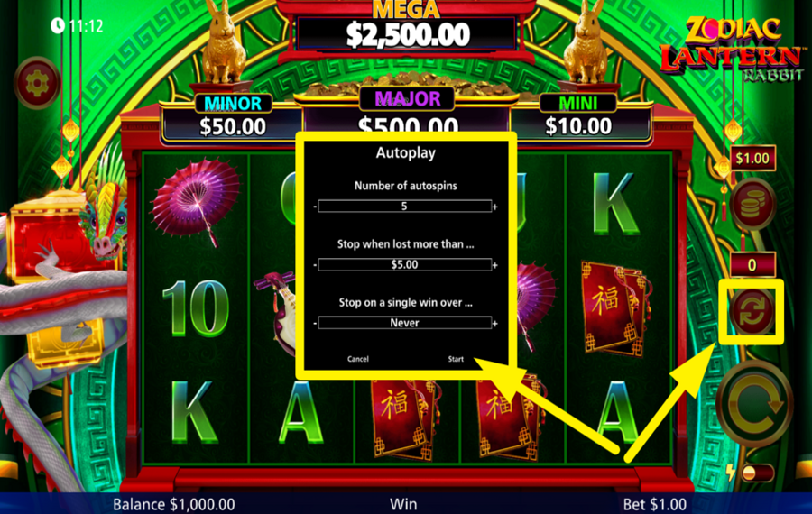Viewport: 812px width, 514px height.
Task: Click the lightning bolt turbo icon
Action: point(731,473)
